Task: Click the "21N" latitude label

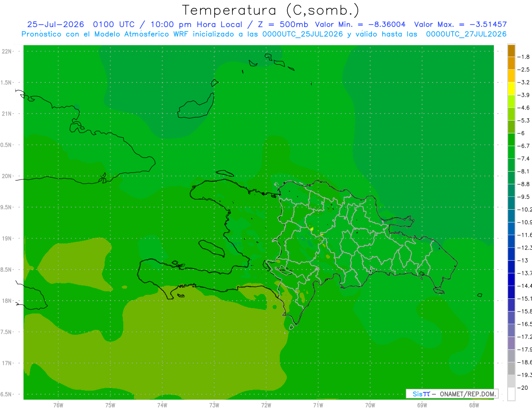Action: [x=8, y=114]
